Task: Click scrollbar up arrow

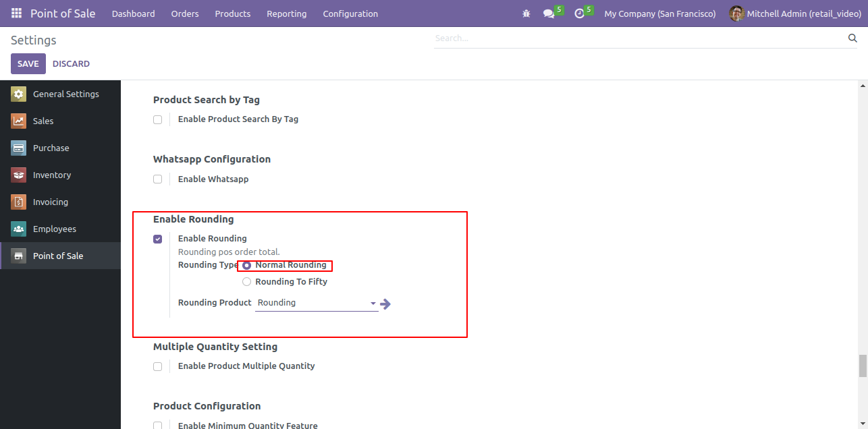Action: [863, 86]
